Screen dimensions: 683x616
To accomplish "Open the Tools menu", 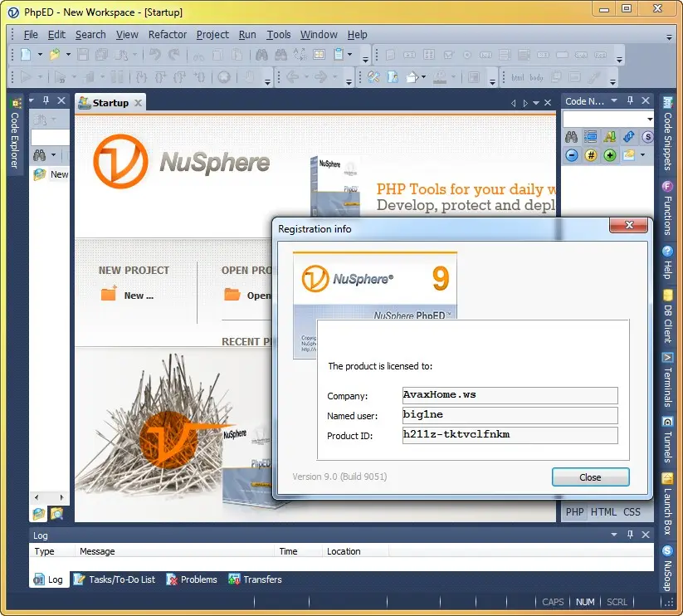I will pyautogui.click(x=279, y=34).
